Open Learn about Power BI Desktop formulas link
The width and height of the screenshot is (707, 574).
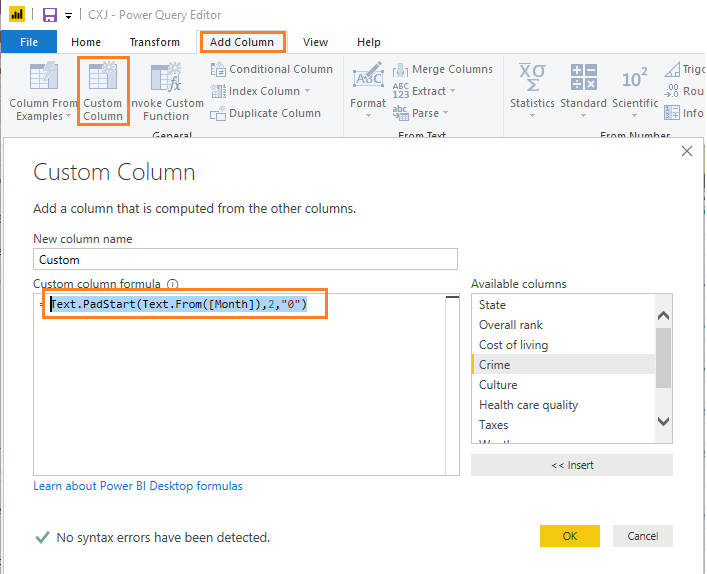tap(138, 486)
